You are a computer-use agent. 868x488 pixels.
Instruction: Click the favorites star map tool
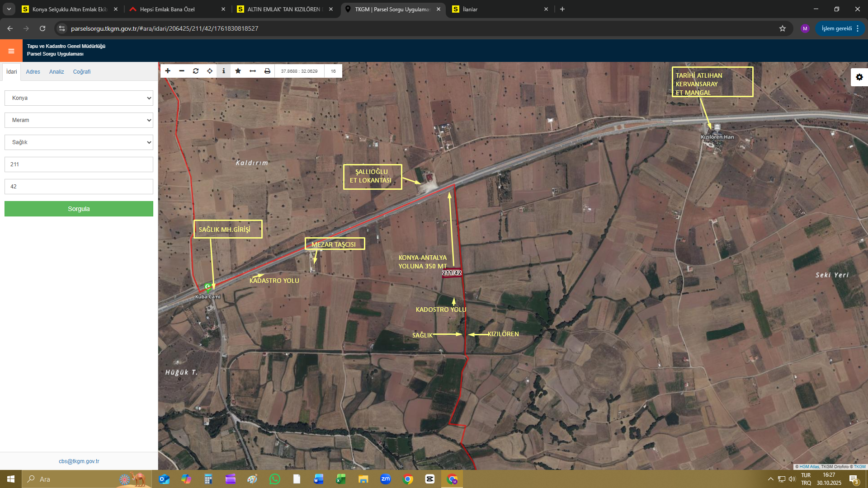[x=238, y=71]
